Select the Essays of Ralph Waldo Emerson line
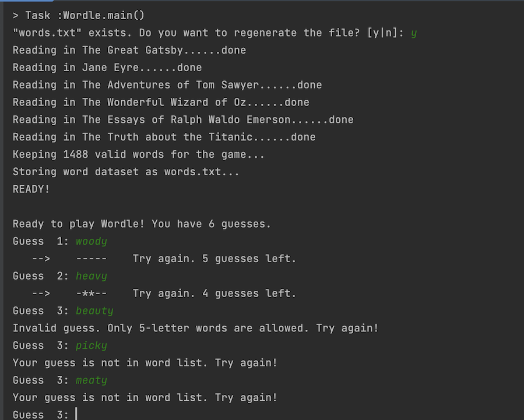This screenshot has height=420, width=524. coord(183,119)
